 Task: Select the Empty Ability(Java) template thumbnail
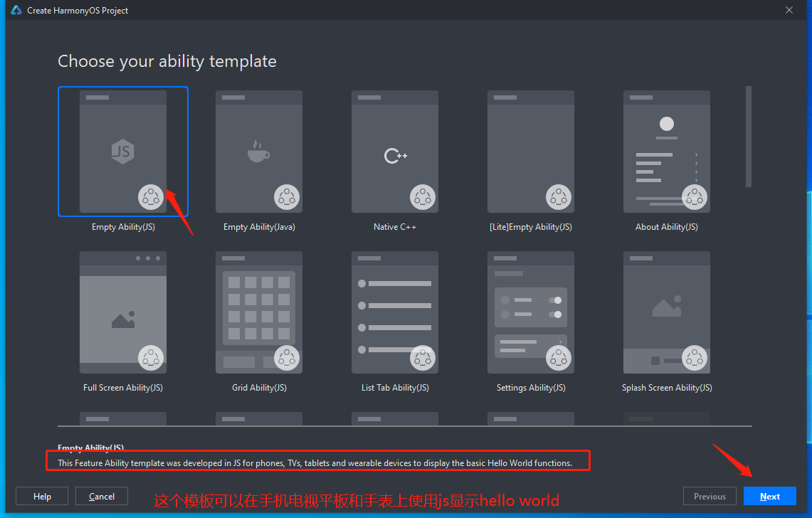(x=259, y=152)
